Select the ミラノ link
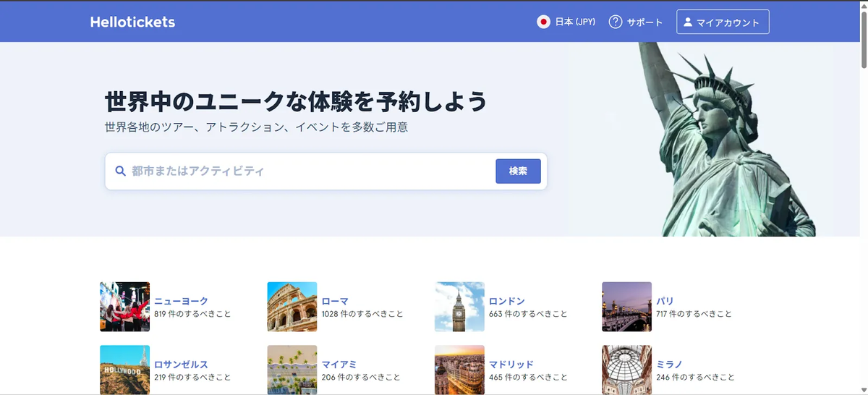Viewport: 868px width, 395px height. click(x=670, y=365)
